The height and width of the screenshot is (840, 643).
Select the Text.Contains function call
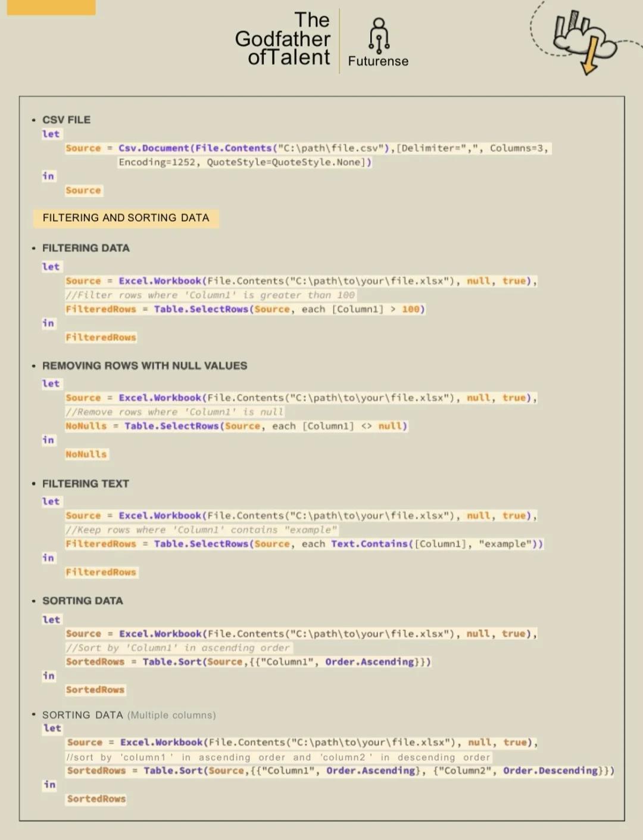pyautogui.click(x=369, y=544)
